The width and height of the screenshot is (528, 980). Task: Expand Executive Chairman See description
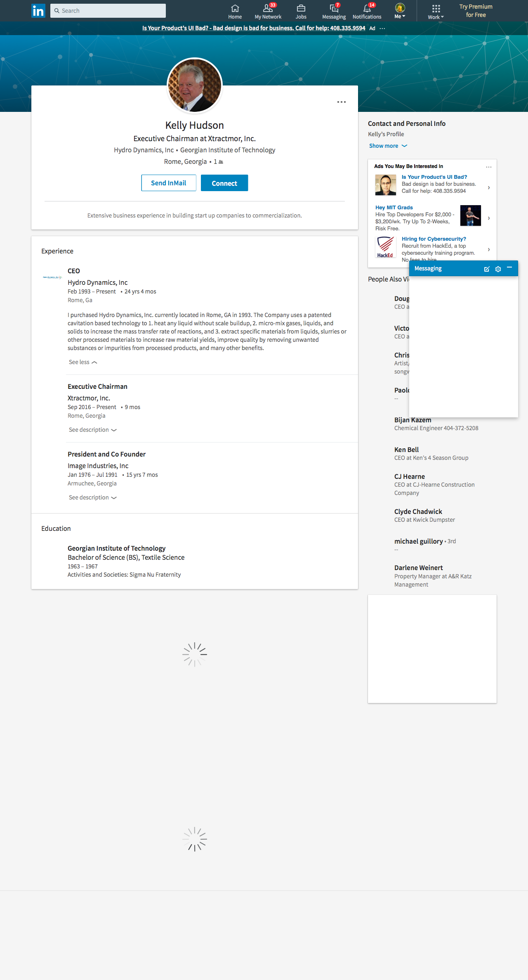(x=92, y=430)
